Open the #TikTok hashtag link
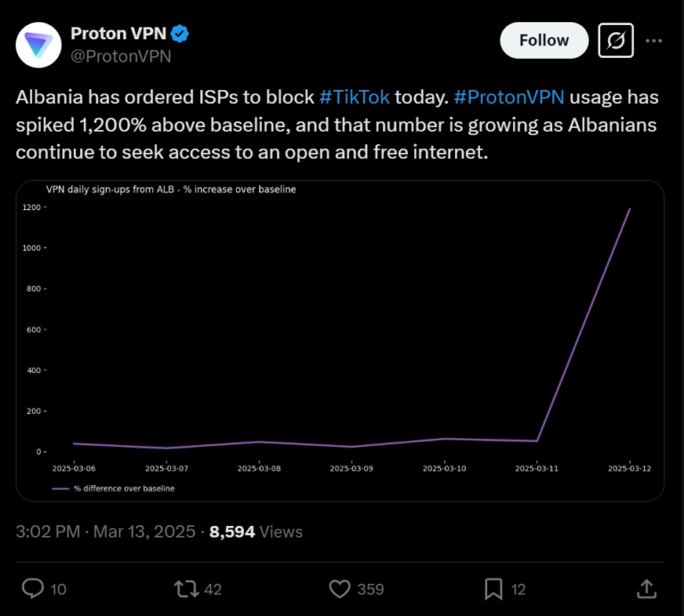The width and height of the screenshot is (684, 616). [x=354, y=97]
